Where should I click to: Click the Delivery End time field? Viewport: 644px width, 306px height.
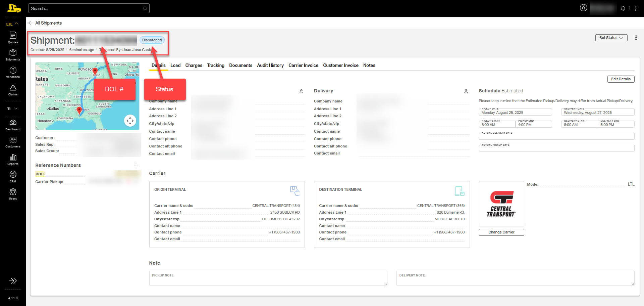pos(616,124)
